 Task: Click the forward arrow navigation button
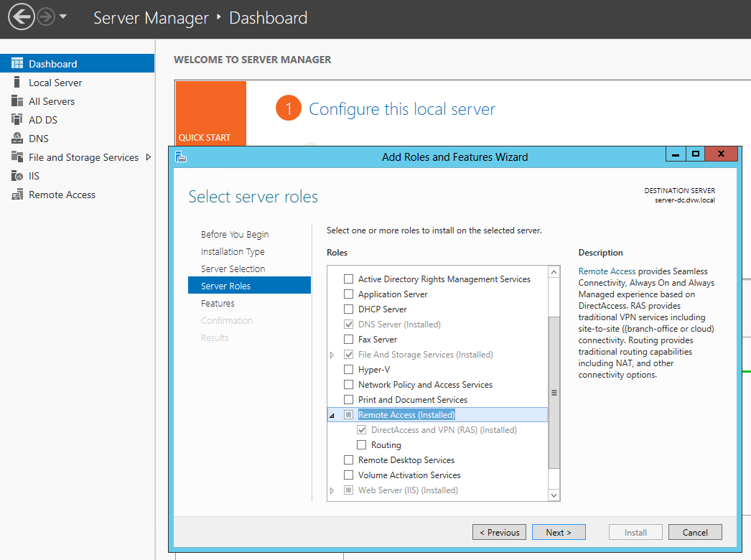(46, 17)
